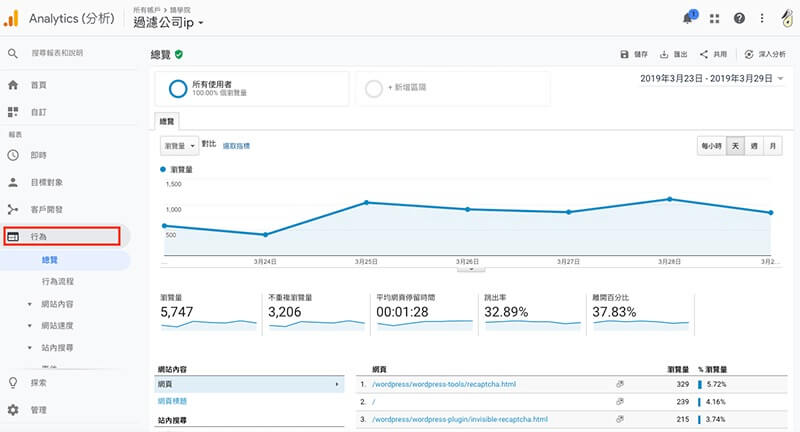Open the help question mark icon
The image size is (800, 432).
[739, 18]
